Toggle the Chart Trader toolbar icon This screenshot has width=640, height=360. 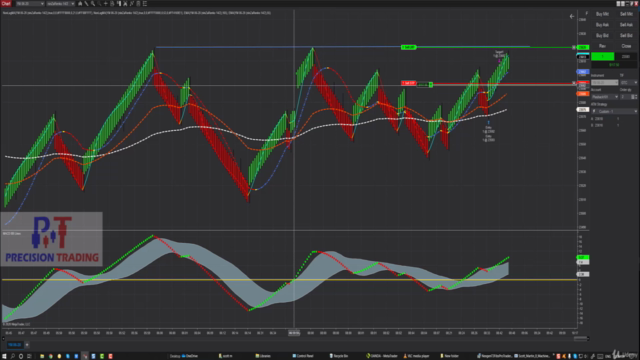pos(119,4)
